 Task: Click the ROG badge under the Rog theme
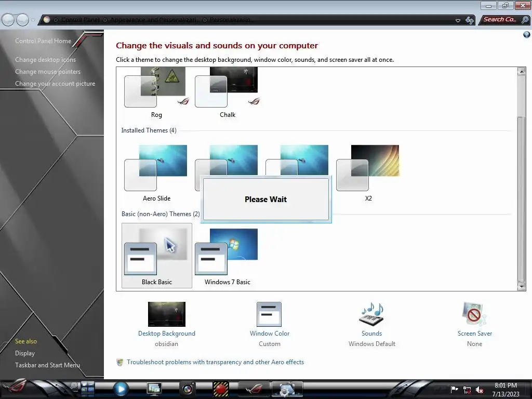coord(183,101)
